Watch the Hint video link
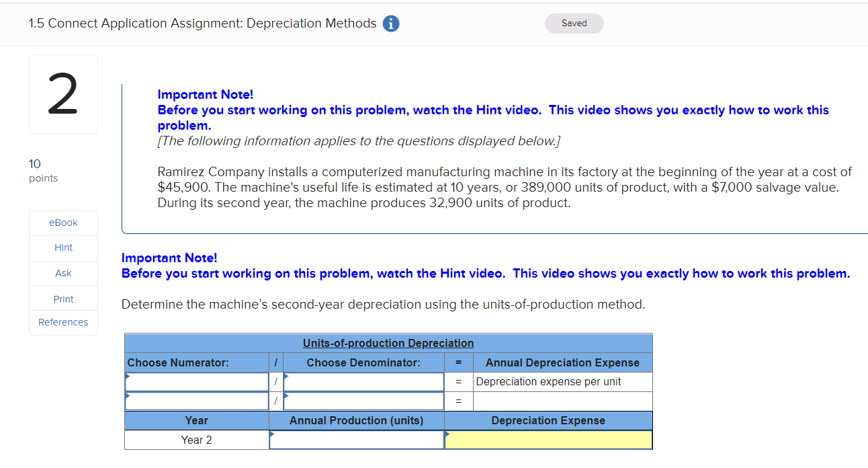The height and width of the screenshot is (468, 868). tap(62, 247)
